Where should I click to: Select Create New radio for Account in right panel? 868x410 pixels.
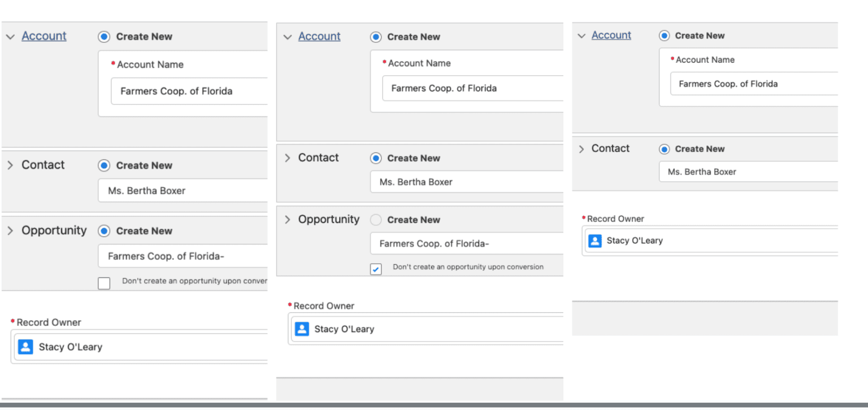[664, 35]
